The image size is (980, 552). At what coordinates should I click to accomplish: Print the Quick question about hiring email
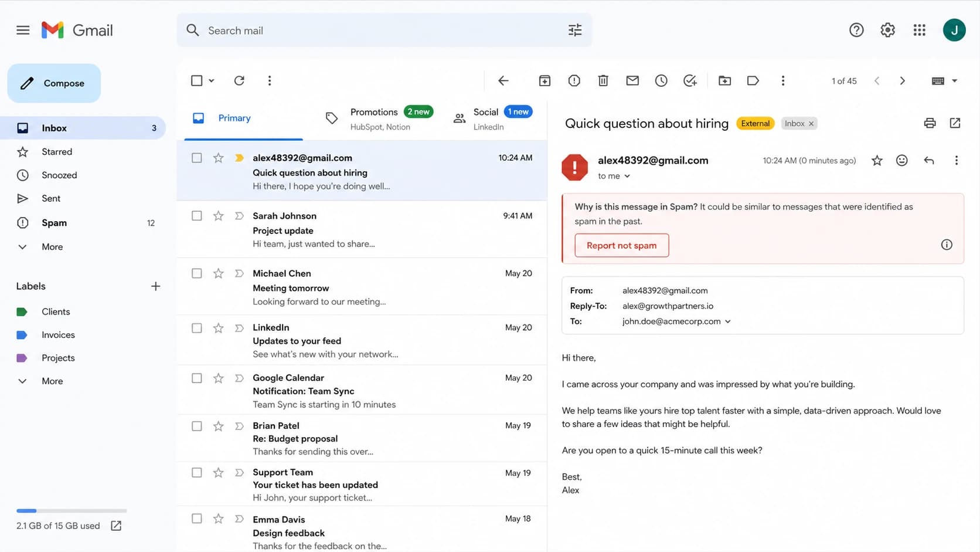(x=930, y=123)
